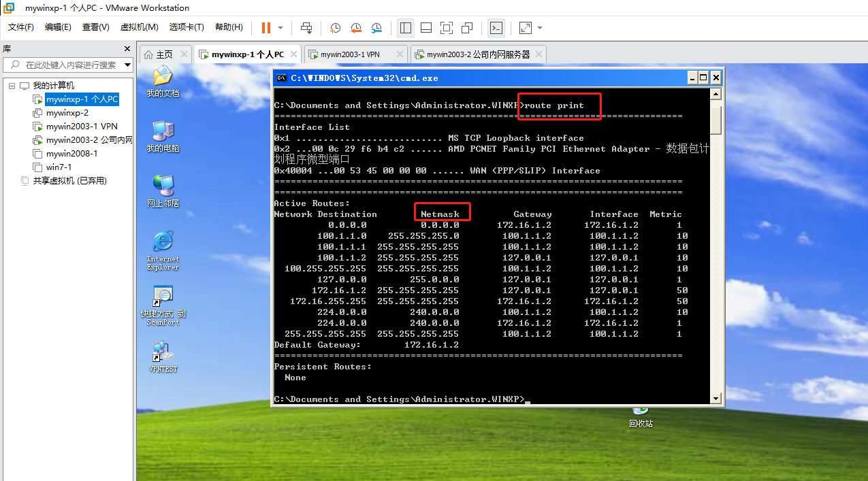Pause the virtual machine with the orange pause icon
868x481 pixels.
click(x=266, y=28)
